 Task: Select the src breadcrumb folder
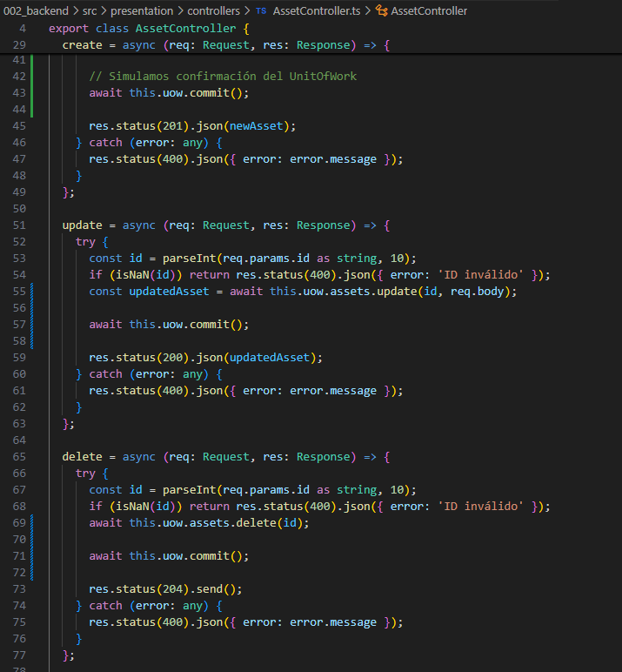(90, 10)
